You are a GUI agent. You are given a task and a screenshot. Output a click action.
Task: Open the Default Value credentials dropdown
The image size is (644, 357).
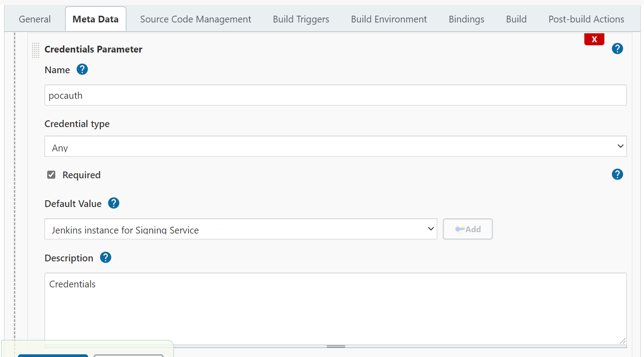coord(240,229)
